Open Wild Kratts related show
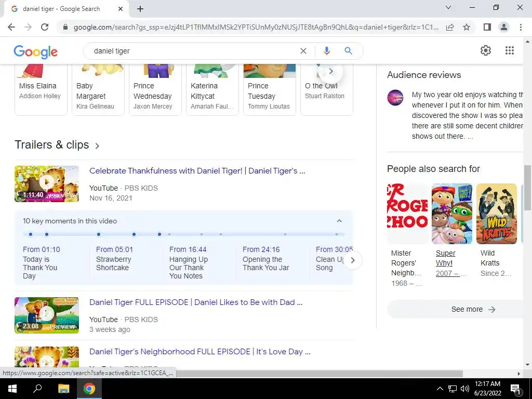This screenshot has width=532, height=399. tap(496, 231)
